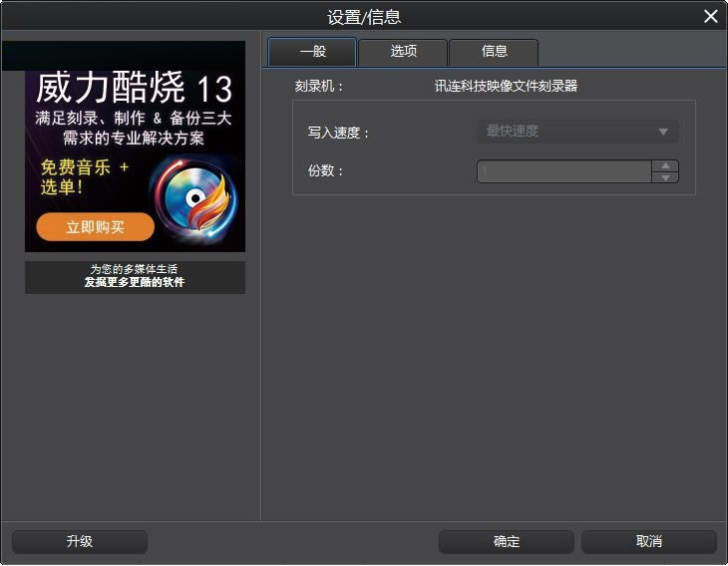Click the 份数 label
The width and height of the screenshot is (728, 566).
click(x=325, y=170)
